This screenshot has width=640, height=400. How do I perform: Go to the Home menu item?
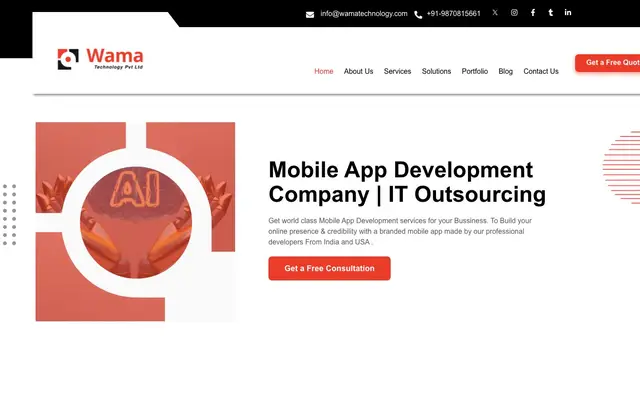click(x=324, y=71)
